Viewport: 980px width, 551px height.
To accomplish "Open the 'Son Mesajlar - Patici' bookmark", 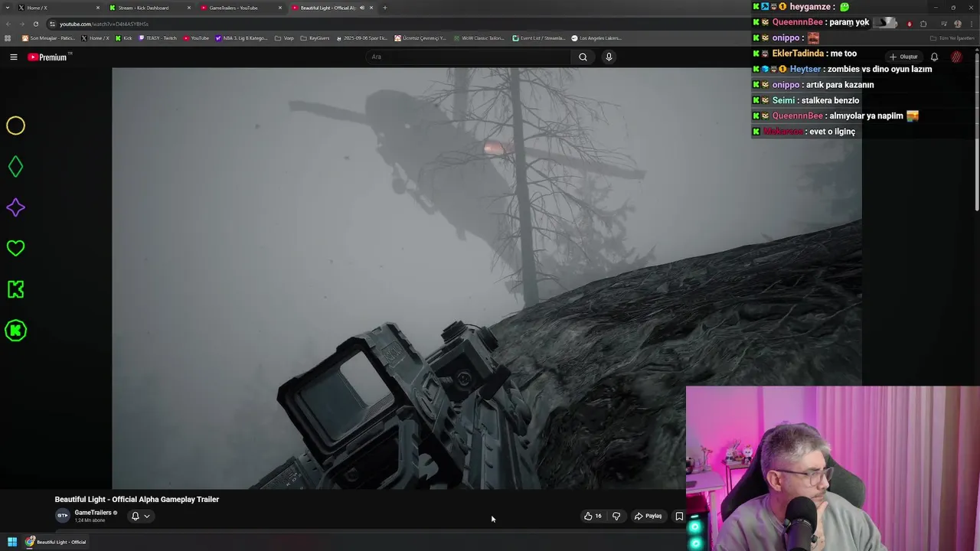I will point(48,37).
